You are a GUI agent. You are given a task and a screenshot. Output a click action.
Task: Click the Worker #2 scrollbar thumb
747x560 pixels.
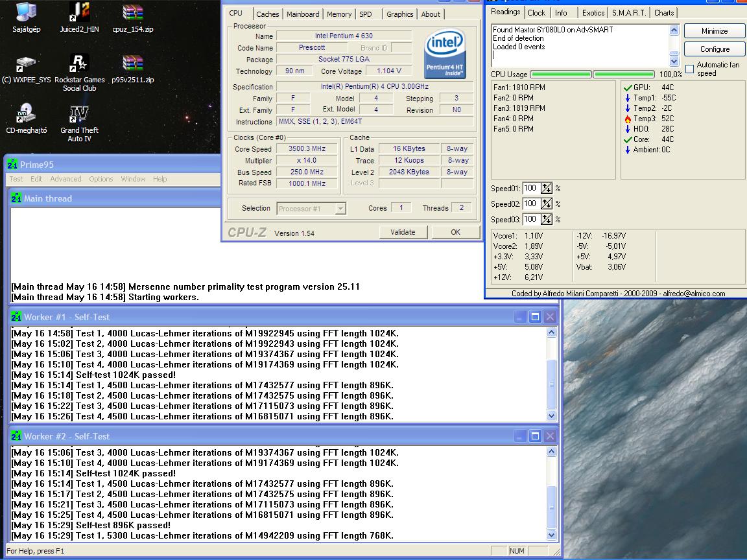click(x=551, y=507)
